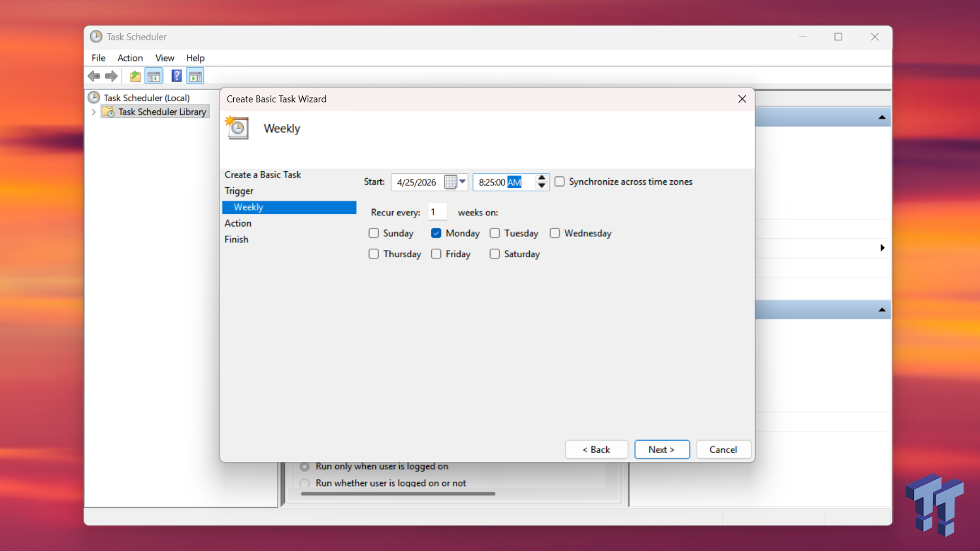
Task: Open the Action menu in the menu bar
Action: 130,58
